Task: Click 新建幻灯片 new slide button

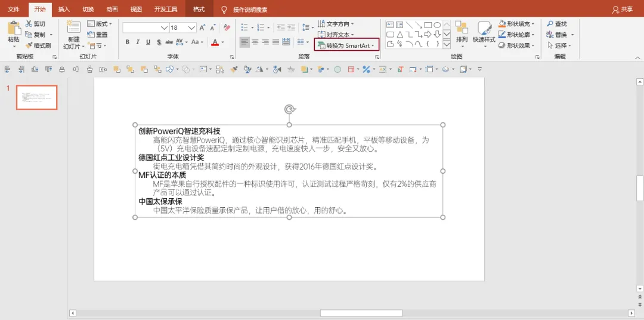Action: pyautogui.click(x=73, y=35)
